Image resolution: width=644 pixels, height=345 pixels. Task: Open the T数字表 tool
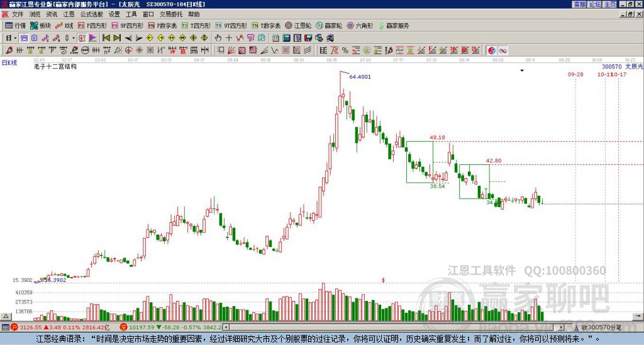point(266,25)
